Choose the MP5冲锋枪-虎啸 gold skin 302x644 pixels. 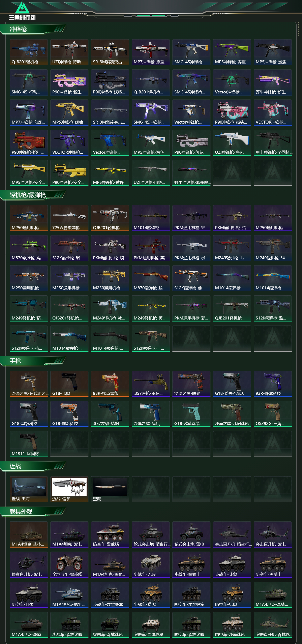pos(69,113)
